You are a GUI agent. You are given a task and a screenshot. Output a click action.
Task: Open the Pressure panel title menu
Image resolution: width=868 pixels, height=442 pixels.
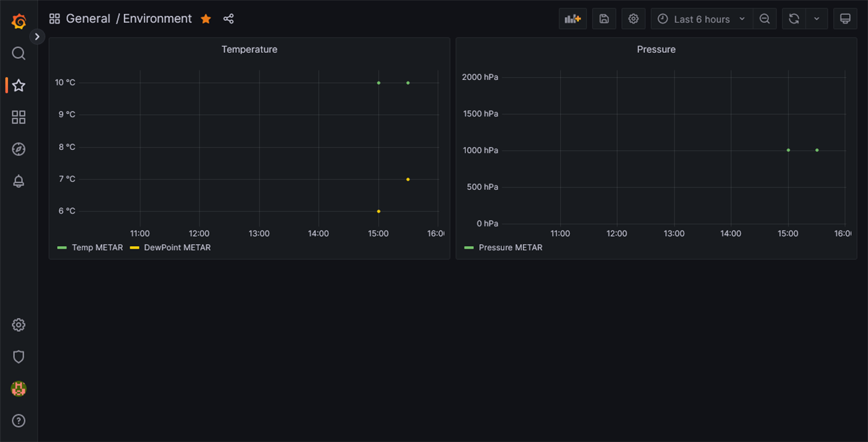pos(656,49)
